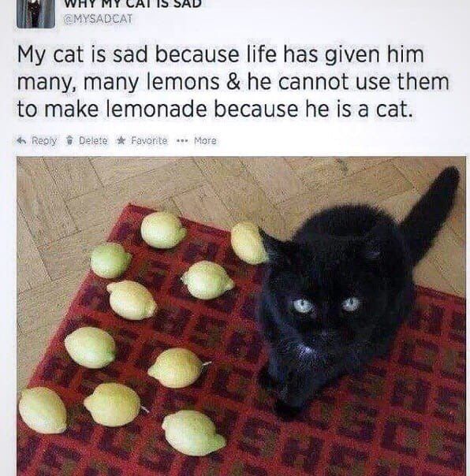This screenshot has width=470, height=476.
Task: Open WHY MY CAT IS SAD profile name
Action: click(132, 4)
